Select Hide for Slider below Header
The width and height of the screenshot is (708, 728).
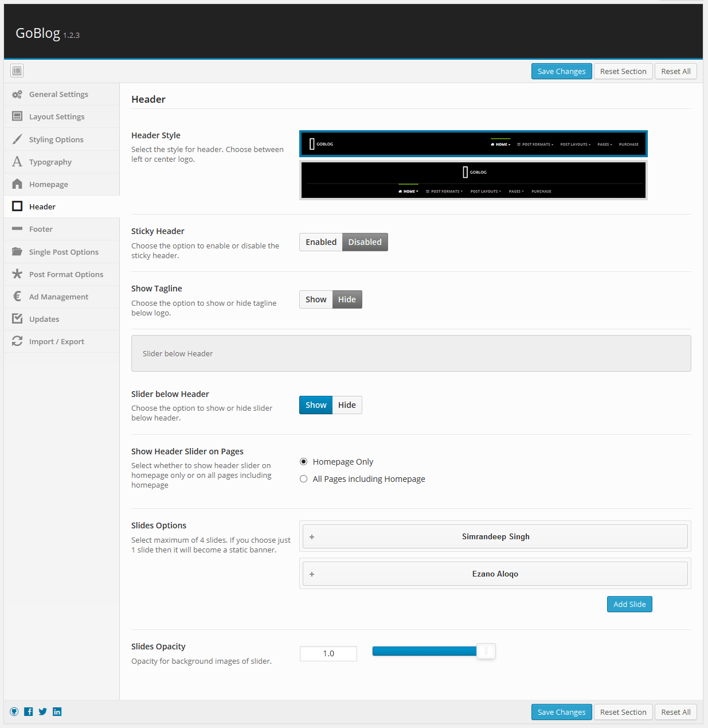coord(347,405)
